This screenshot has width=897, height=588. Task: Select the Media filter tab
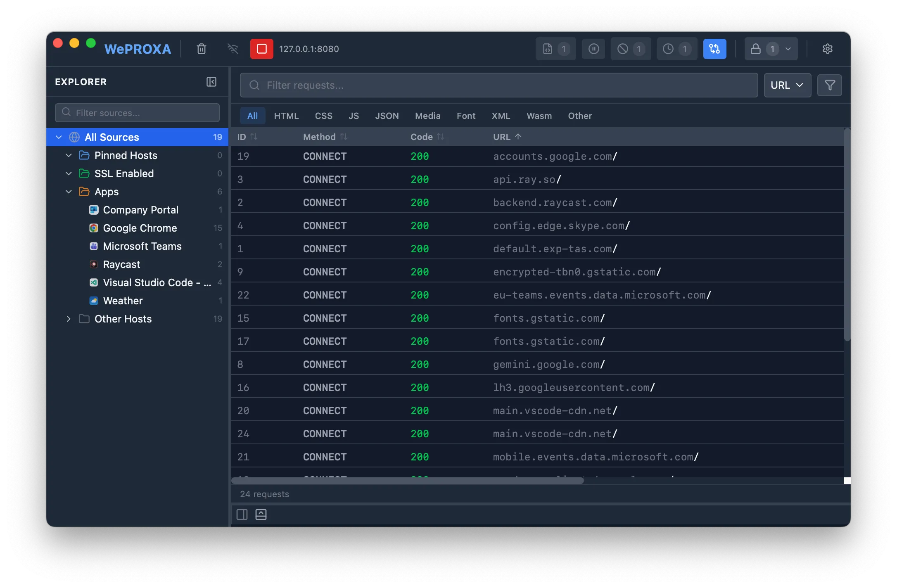pyautogui.click(x=427, y=116)
